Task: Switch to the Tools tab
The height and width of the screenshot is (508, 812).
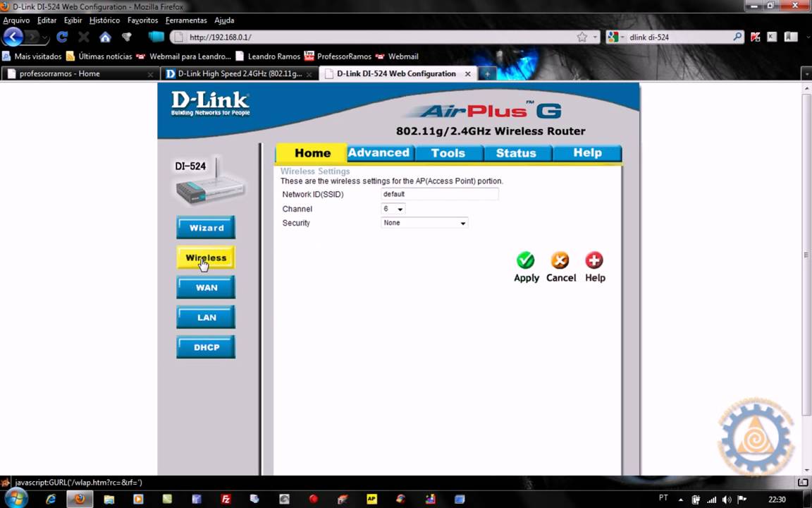Action: 448,153
